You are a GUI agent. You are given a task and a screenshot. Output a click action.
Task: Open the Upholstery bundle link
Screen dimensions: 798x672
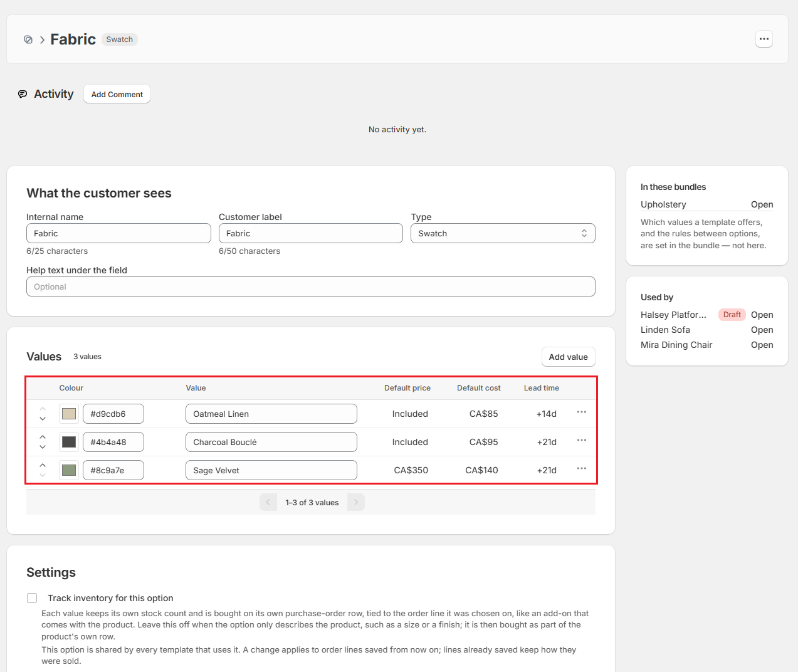click(762, 204)
